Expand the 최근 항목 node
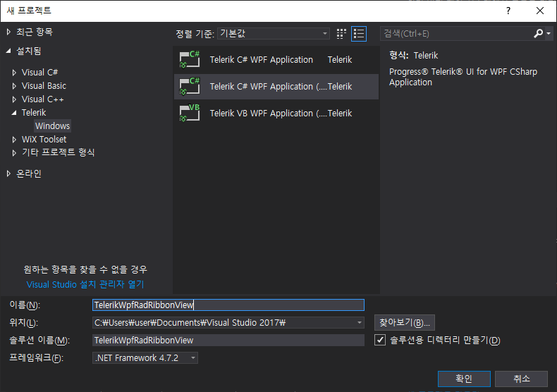The width and height of the screenshot is (557, 392). [8, 32]
